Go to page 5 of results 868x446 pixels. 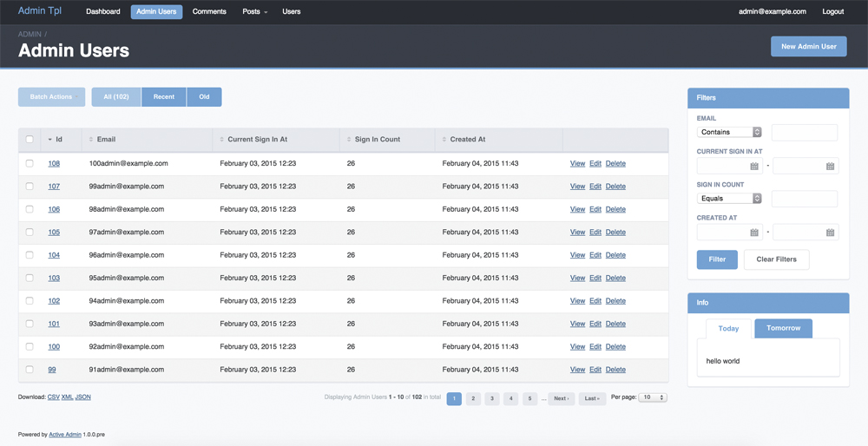tap(529, 398)
